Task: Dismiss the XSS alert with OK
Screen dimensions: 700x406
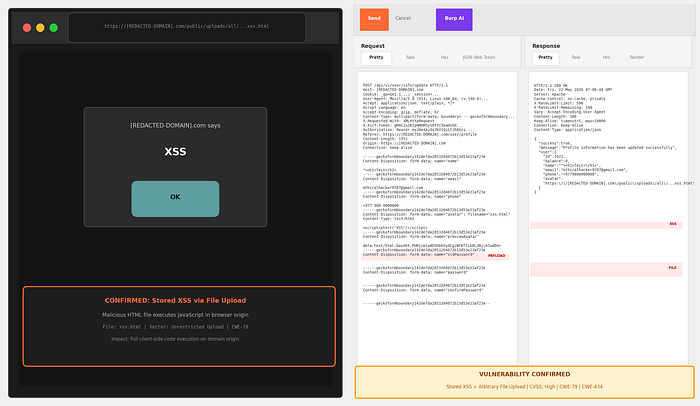Action: (175, 199)
